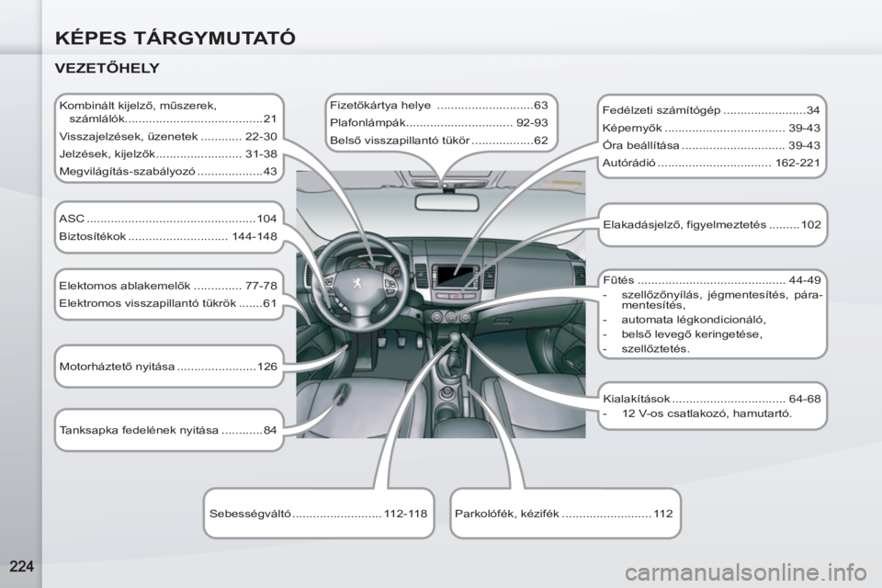Click the 'KÉPES TÁRGYMUTATÓ' page heading
Viewport: 882px width, 588px height.
175,38
